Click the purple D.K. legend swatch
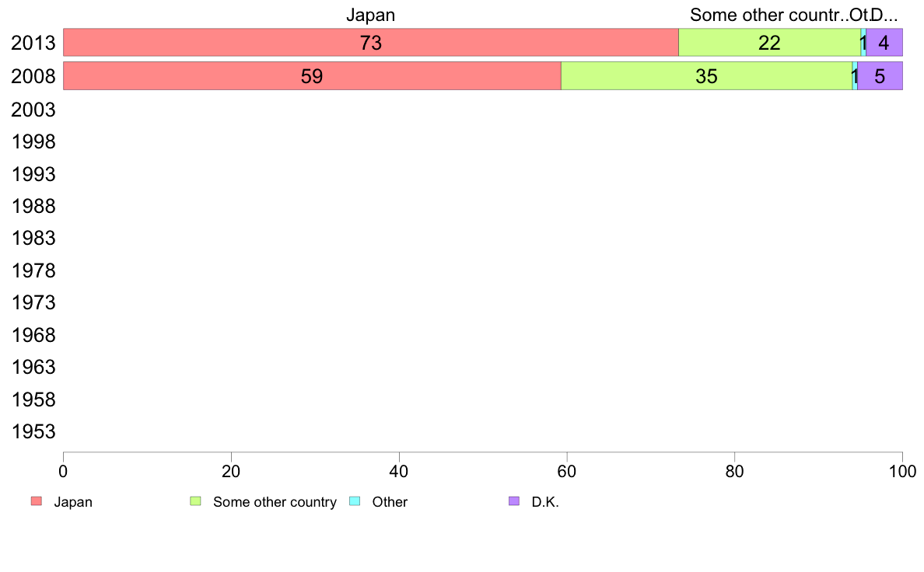The height and width of the screenshot is (572, 924). click(514, 501)
